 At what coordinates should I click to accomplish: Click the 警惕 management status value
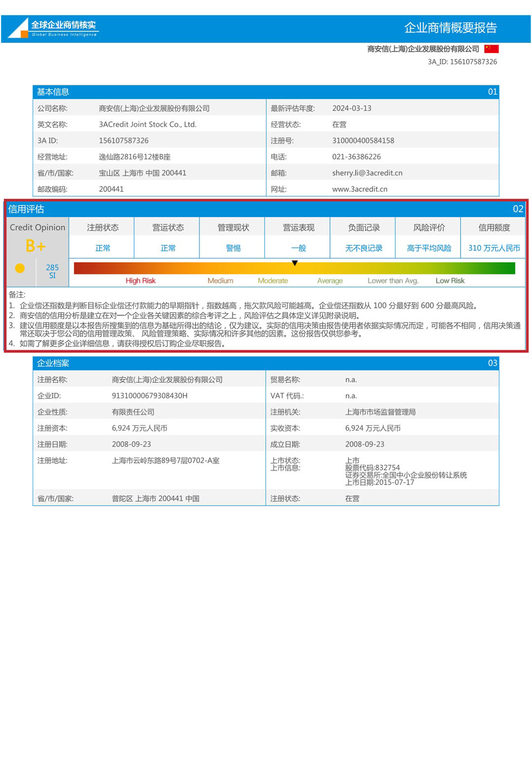(233, 248)
